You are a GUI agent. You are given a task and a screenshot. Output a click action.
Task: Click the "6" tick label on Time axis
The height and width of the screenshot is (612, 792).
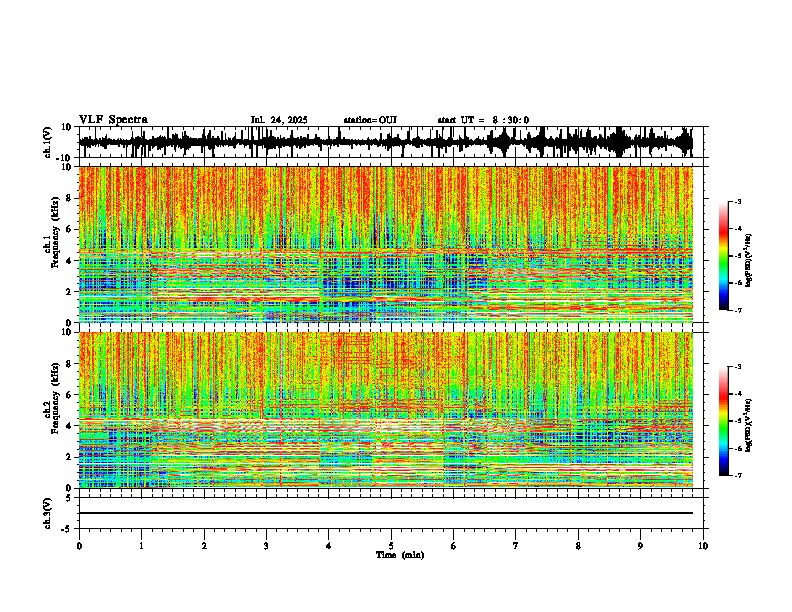(454, 546)
